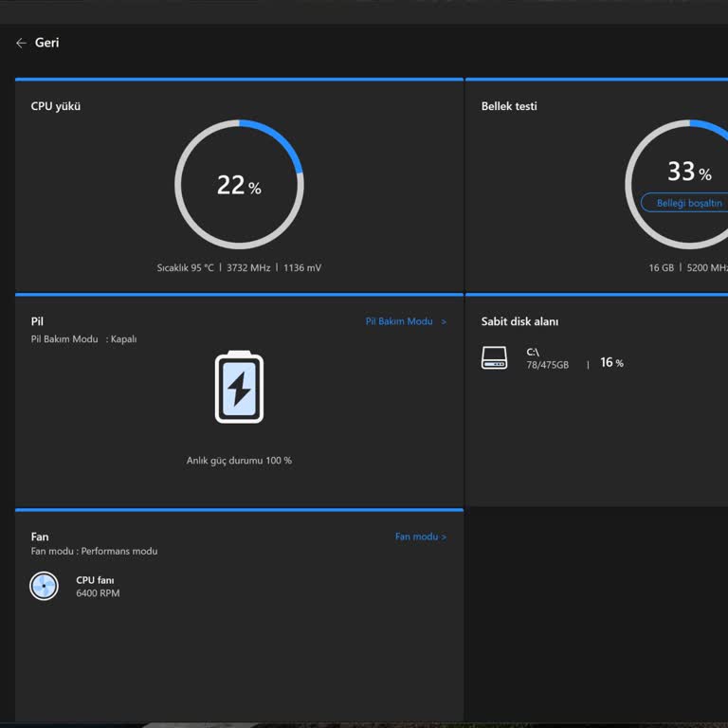Click the battery charging icon
The image size is (728, 728).
[239, 387]
